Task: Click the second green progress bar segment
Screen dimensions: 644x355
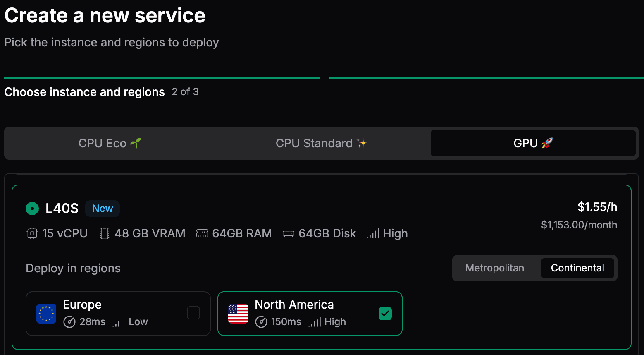Action: 487,77
